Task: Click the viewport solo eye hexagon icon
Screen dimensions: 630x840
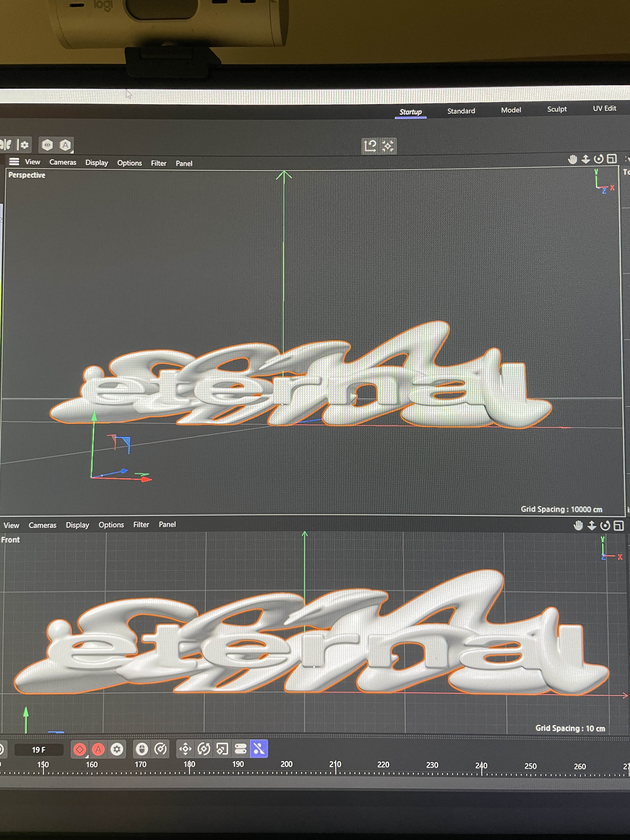Action: pyautogui.click(x=48, y=145)
